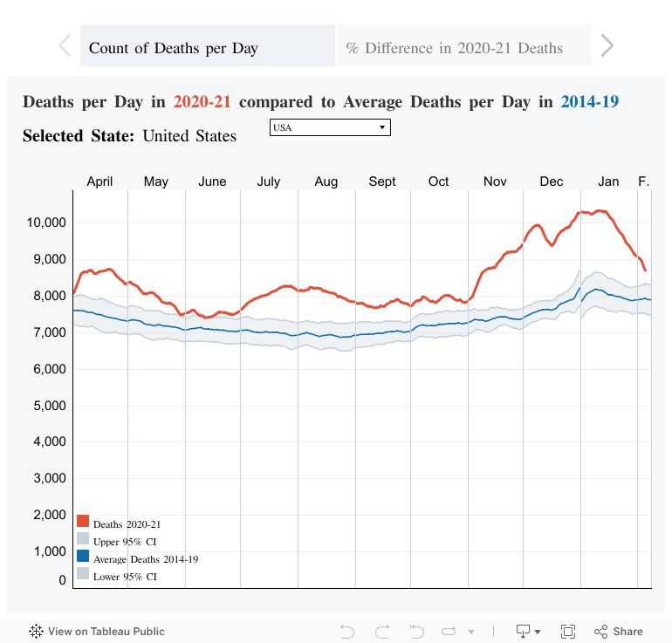This screenshot has width=672, height=643.
Task: Click the Tableau logo icon
Action: pos(37,632)
